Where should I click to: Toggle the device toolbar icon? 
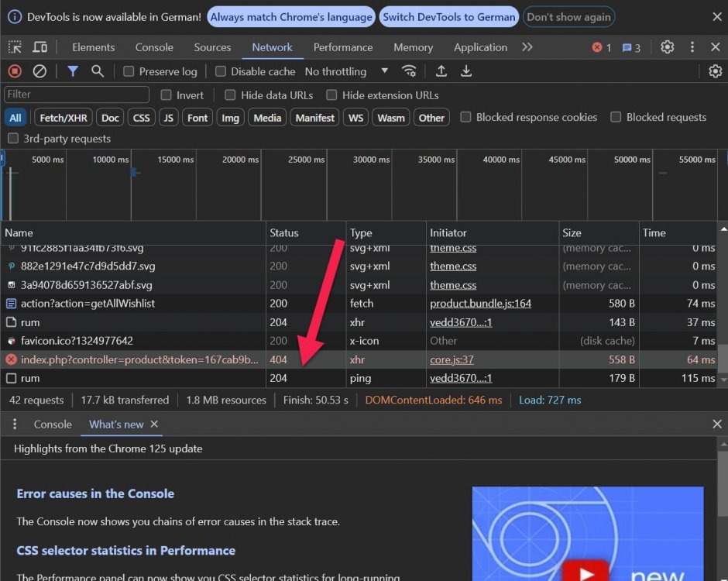[x=40, y=47]
